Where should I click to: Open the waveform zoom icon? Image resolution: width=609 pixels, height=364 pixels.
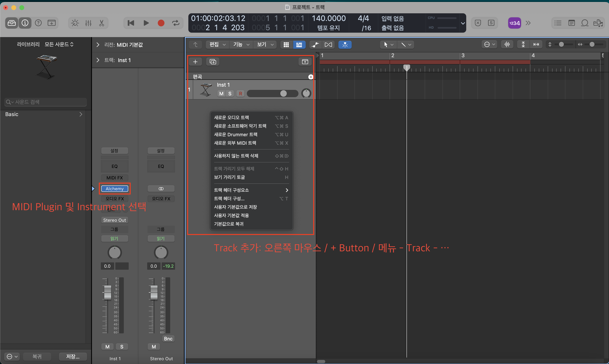(507, 44)
